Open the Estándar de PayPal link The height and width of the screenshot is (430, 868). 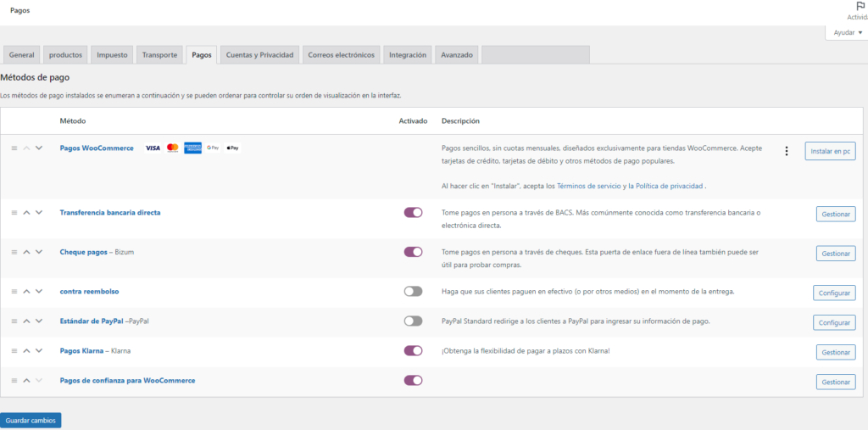pyautogui.click(x=92, y=321)
